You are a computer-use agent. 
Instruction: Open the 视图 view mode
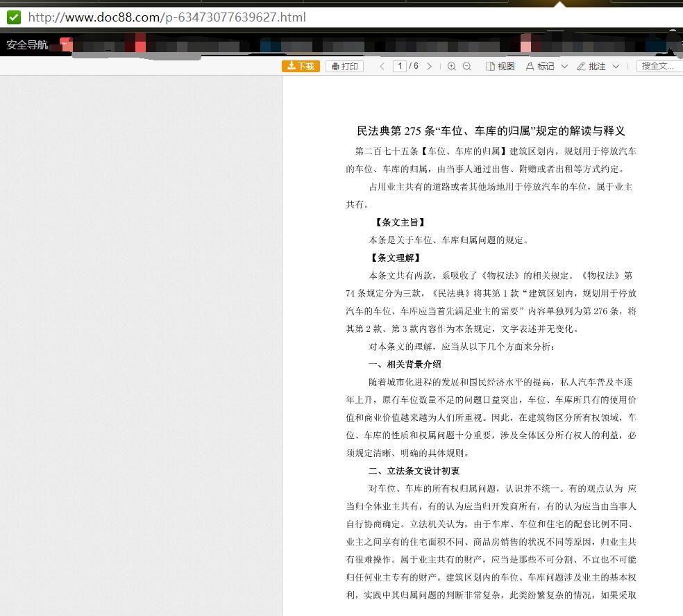[x=500, y=66]
